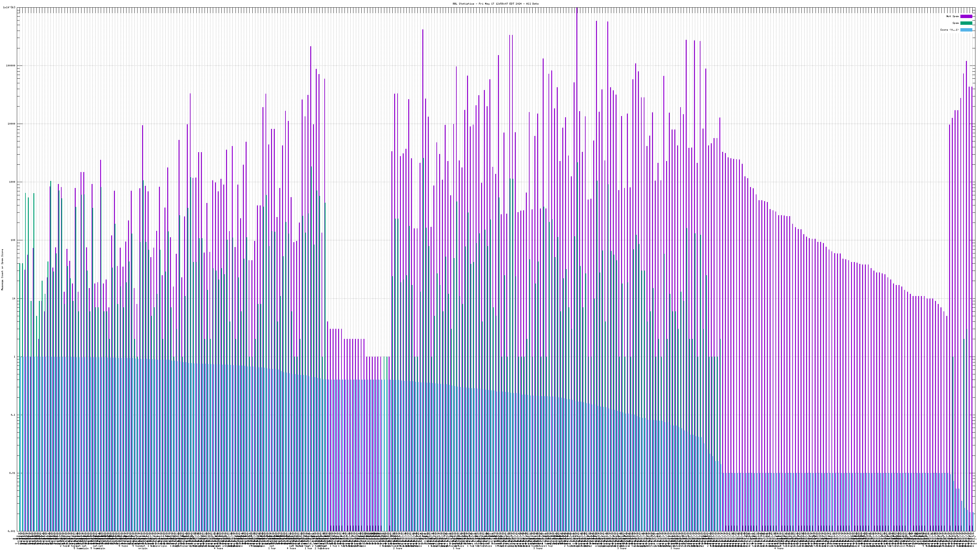
Task: Click the 10 y-axis tick label
Action: [14, 298]
